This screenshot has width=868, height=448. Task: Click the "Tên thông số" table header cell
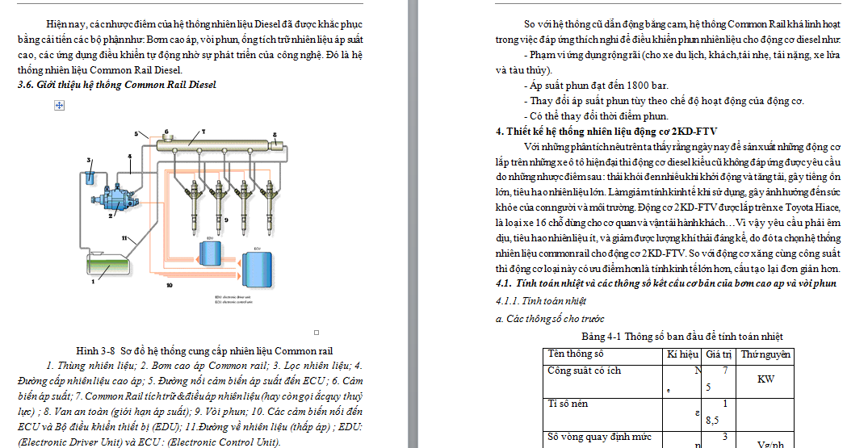click(603, 355)
